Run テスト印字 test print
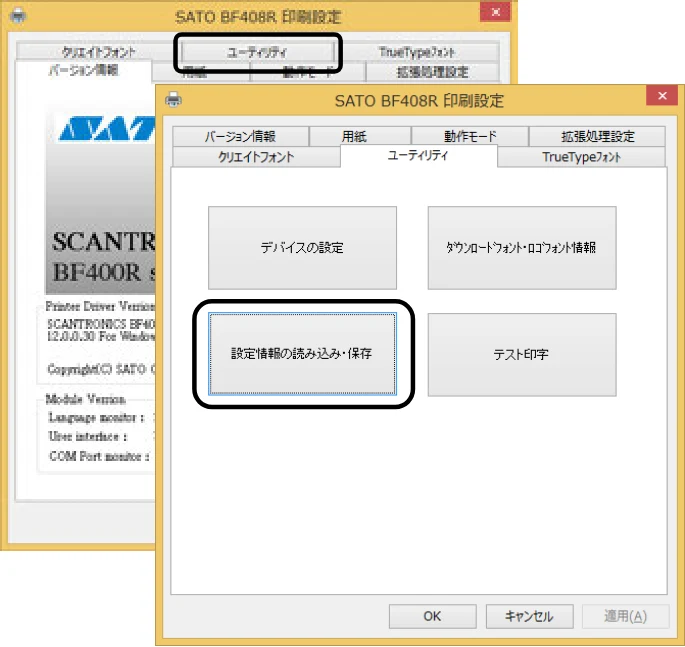This screenshot has width=685, height=647. (x=522, y=354)
